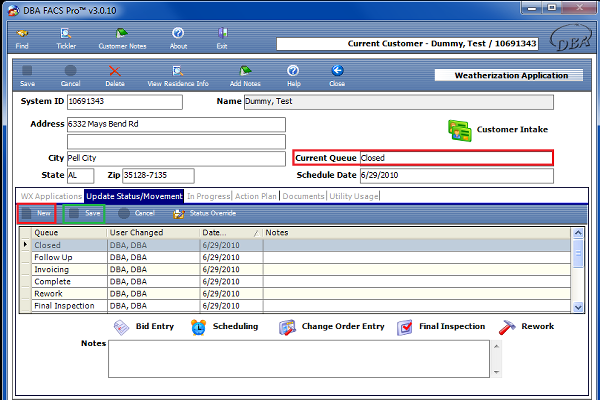Select the Rework queue row in grid

[x=295, y=294]
